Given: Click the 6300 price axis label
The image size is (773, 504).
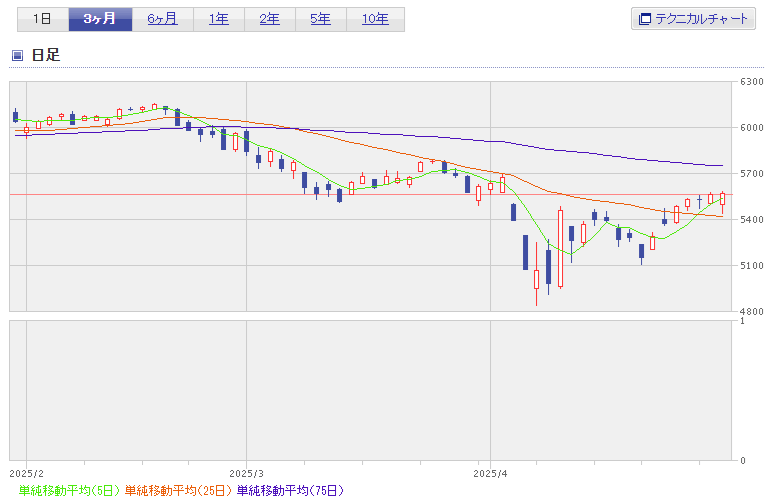Looking at the screenshot, I should pyautogui.click(x=752, y=82).
